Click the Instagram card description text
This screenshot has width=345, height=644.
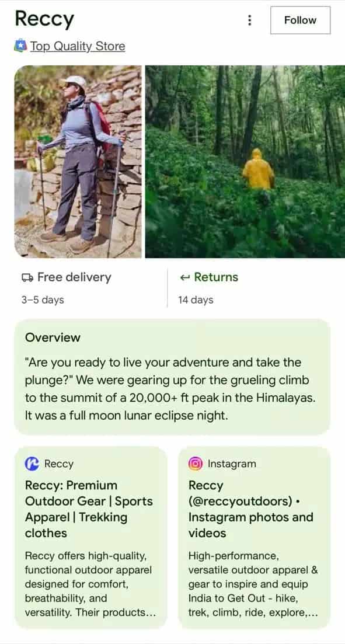point(253,584)
